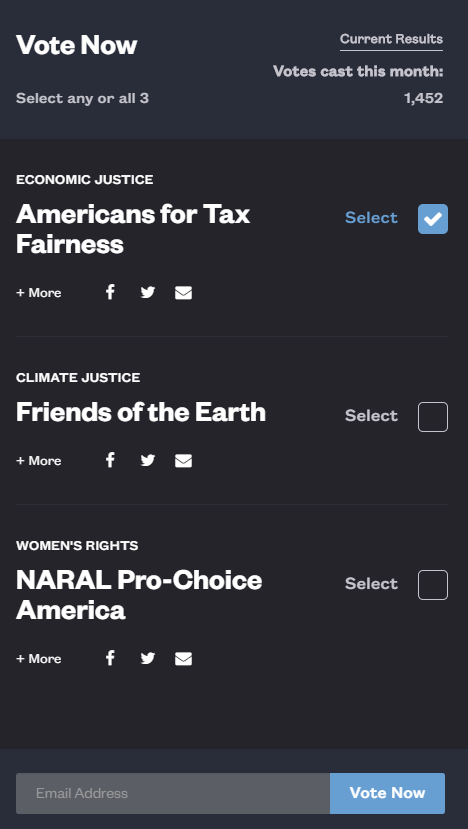Expand + More under NARAL Pro-Choice America
The image size is (468, 829).
coord(39,659)
